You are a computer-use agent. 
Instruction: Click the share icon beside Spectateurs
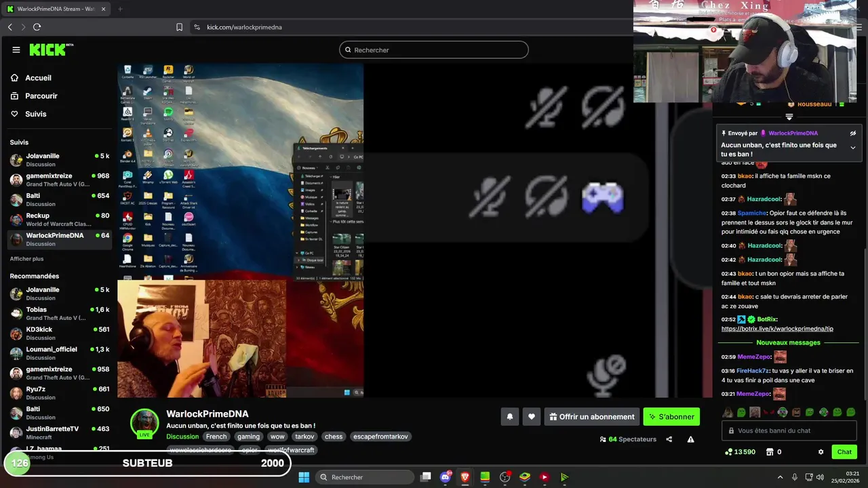click(669, 439)
